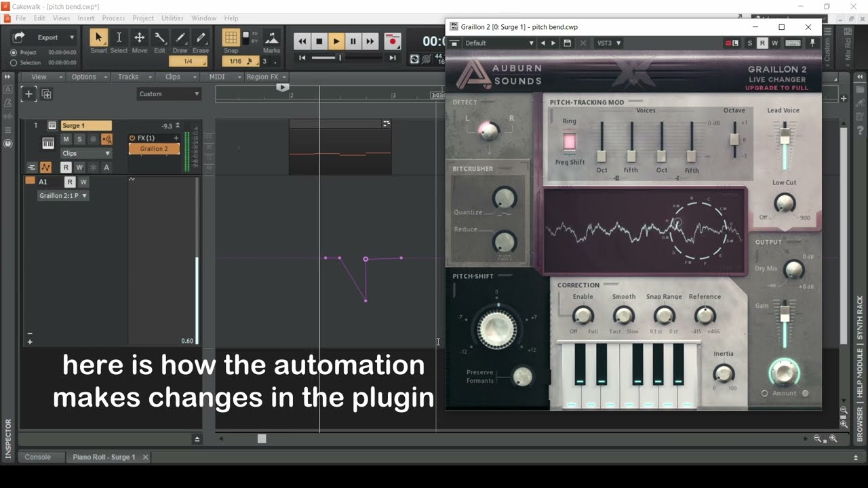Open the Default preset dropdown in plugin
The height and width of the screenshot is (488, 868).
[500, 43]
